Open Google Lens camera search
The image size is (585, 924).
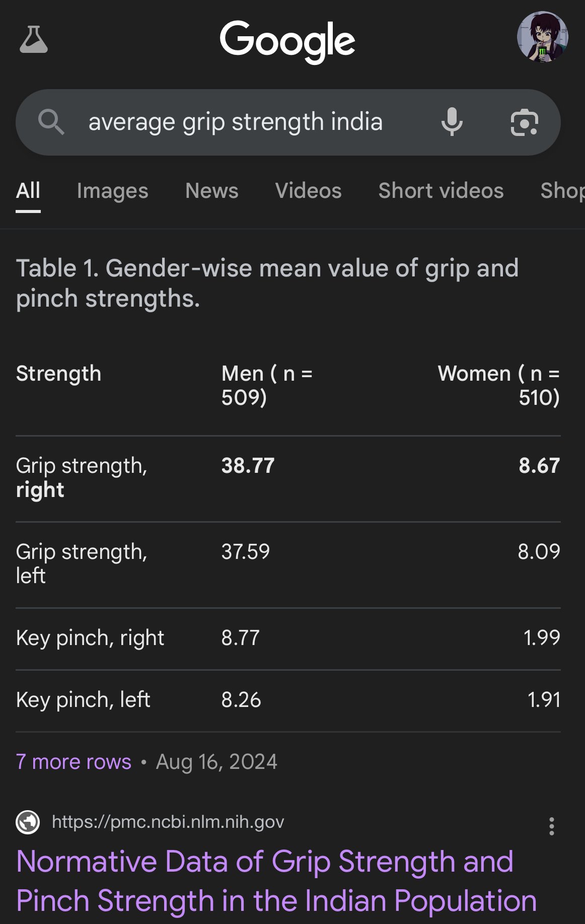click(x=524, y=122)
